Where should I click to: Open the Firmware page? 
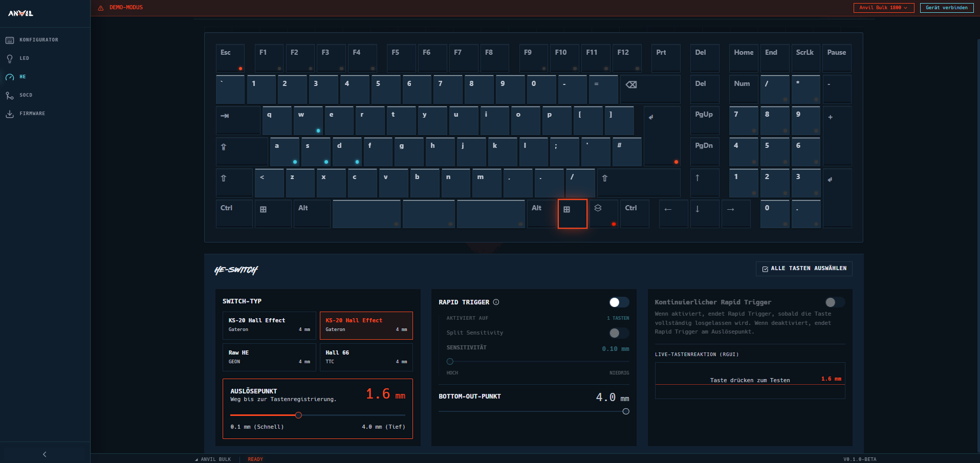pyautogui.click(x=32, y=114)
